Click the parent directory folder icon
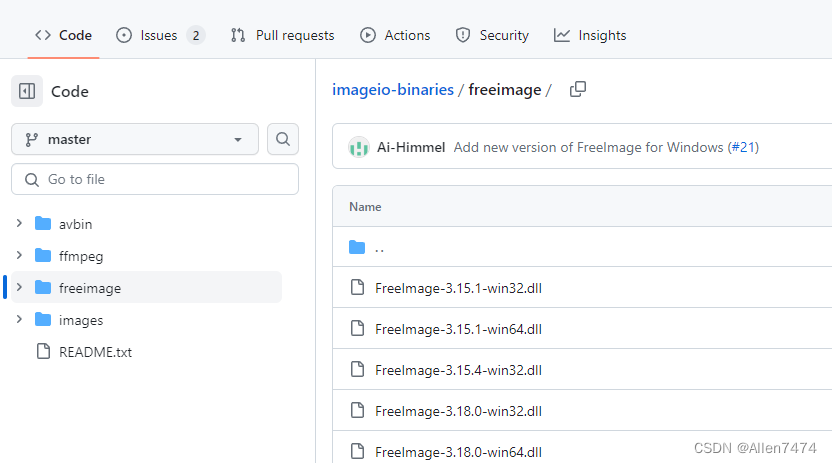Screen dimensions: 832x463 (357, 247)
